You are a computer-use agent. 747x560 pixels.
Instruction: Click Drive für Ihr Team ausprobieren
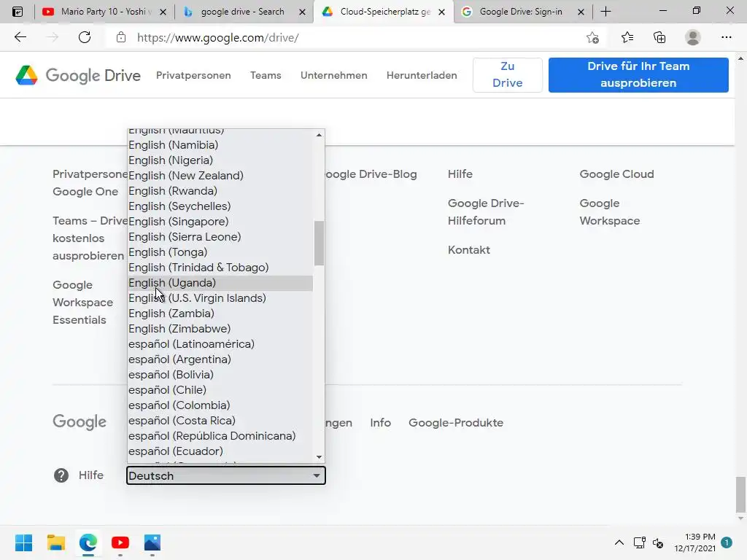click(x=638, y=75)
